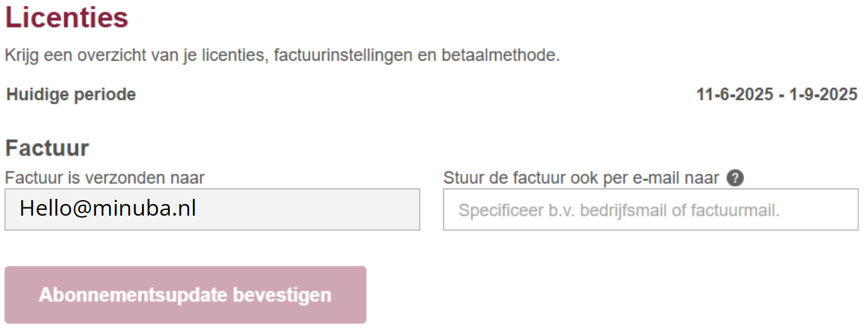Click the empty white e-mail box under the help icon
This screenshot has height=328, width=868.
(x=651, y=210)
